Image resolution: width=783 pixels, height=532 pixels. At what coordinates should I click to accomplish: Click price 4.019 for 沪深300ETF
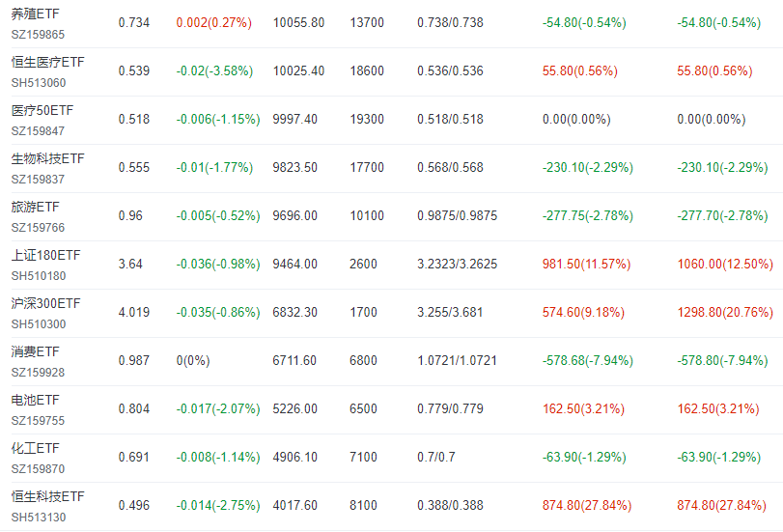click(134, 312)
